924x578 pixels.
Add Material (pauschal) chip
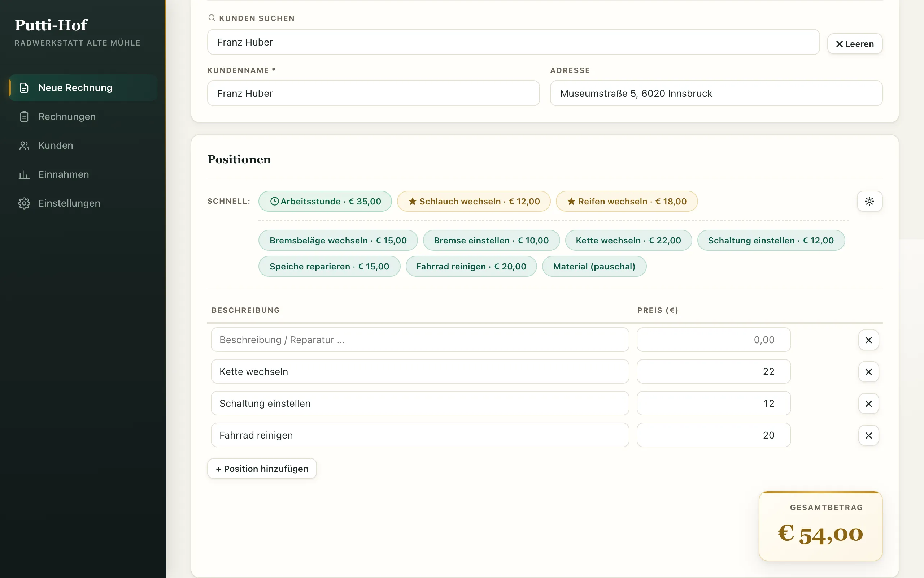coord(594,266)
